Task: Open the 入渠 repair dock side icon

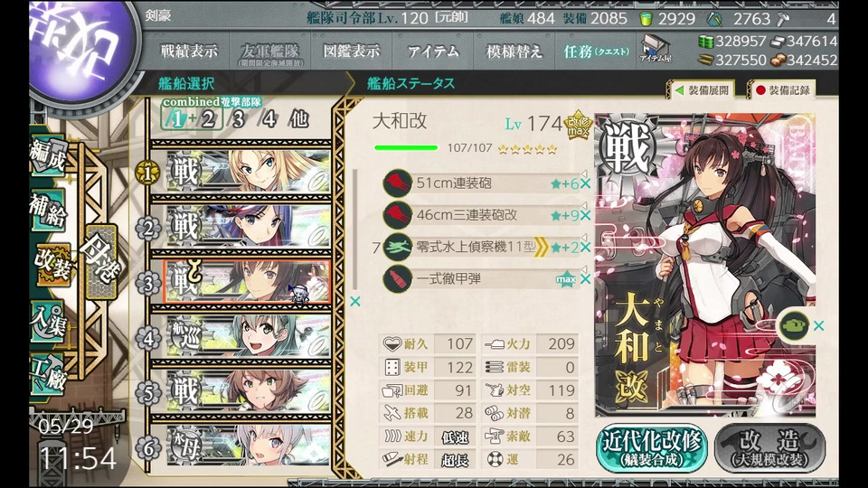Action: (49, 322)
